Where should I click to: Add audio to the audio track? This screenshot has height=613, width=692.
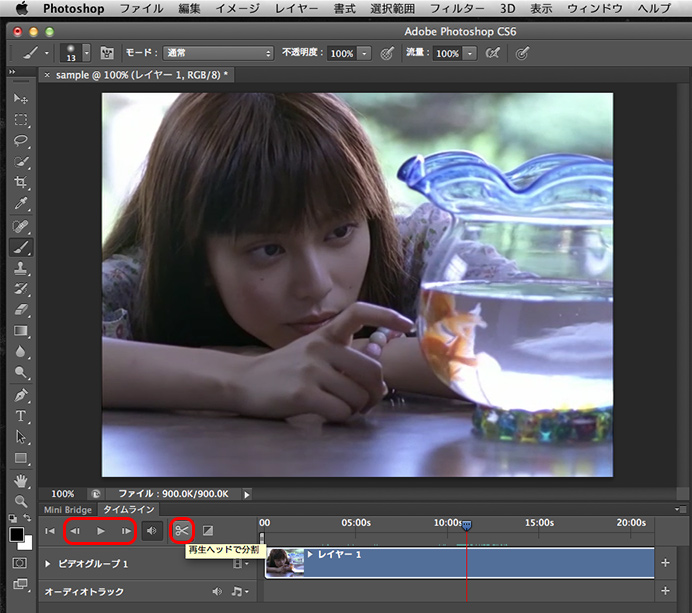(666, 590)
